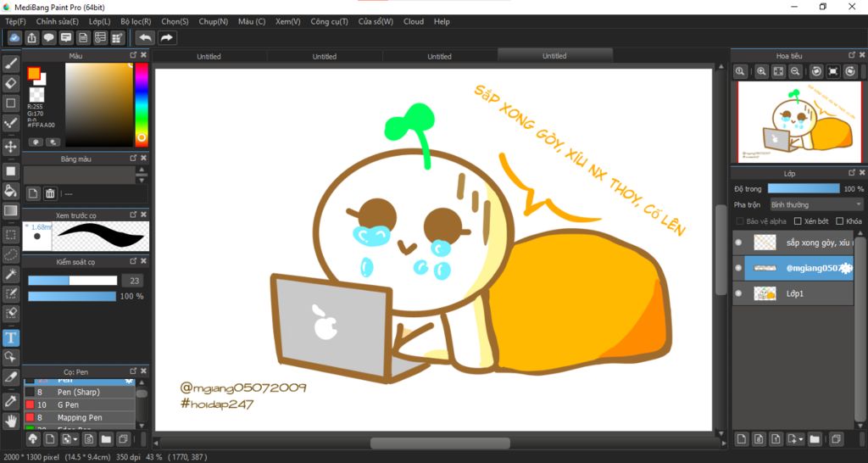The height and width of the screenshot is (463, 868).
Task: Select the Eraser tool
Action: [10, 84]
